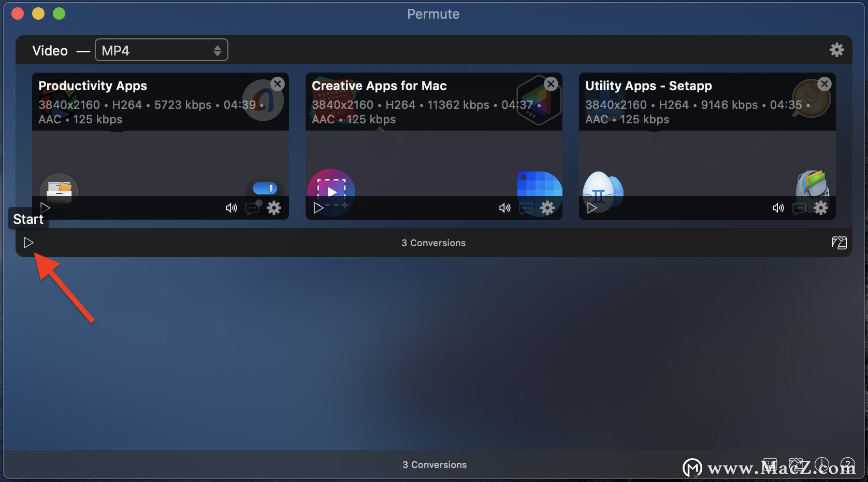Minimize the Permute window with the yellow button
This screenshot has height=482, width=868.
point(38,13)
